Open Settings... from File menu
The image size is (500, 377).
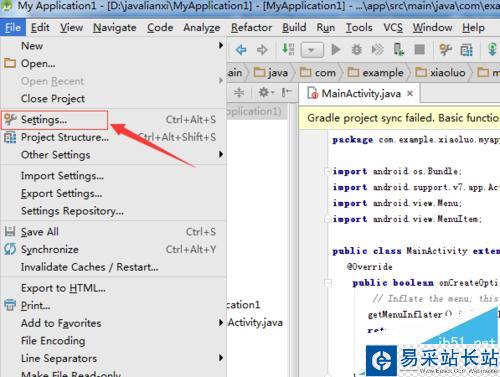113,120
